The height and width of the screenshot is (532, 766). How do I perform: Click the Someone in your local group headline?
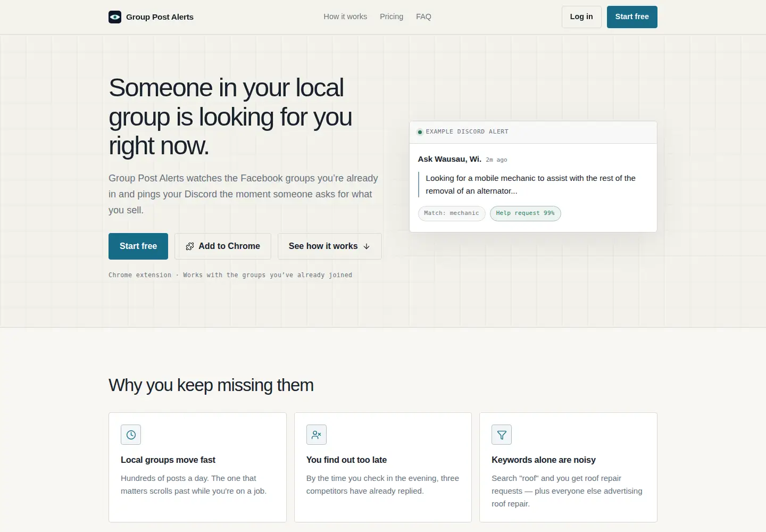[230, 117]
